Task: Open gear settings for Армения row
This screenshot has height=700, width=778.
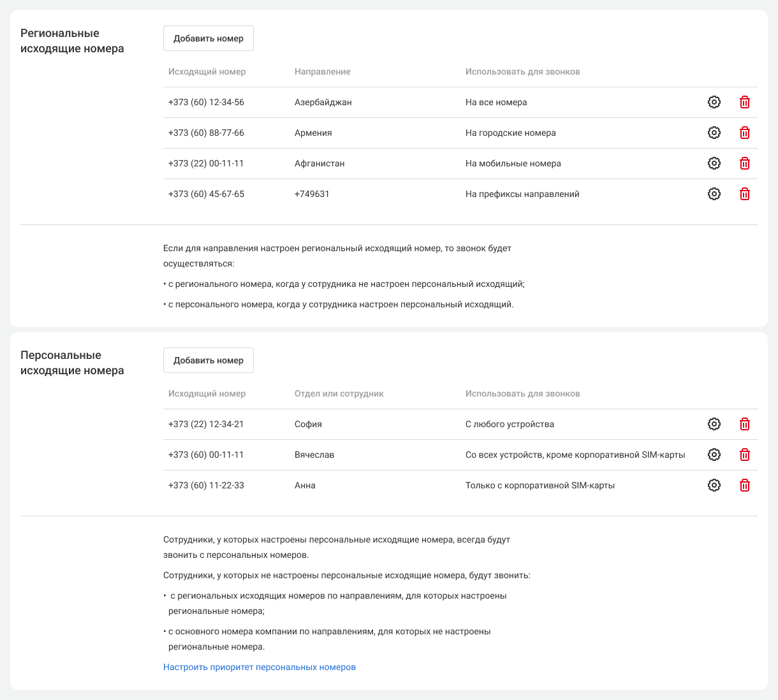Action: (714, 133)
